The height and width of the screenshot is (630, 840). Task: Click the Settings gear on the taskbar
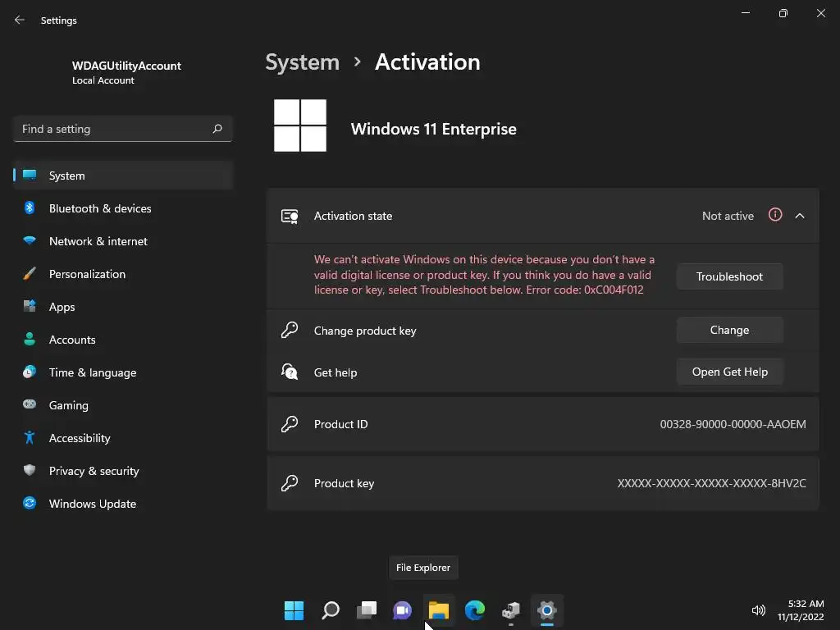point(547,610)
